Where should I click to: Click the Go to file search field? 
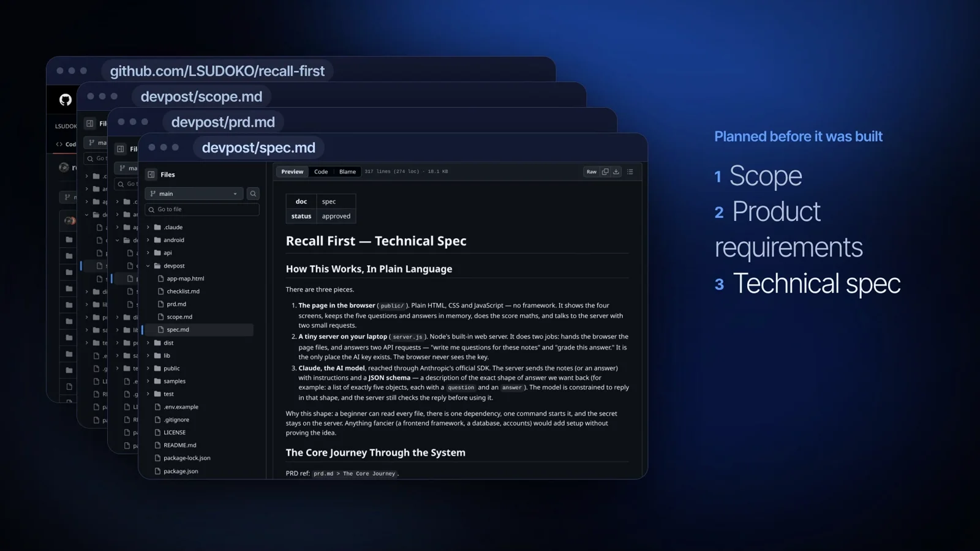(x=202, y=209)
